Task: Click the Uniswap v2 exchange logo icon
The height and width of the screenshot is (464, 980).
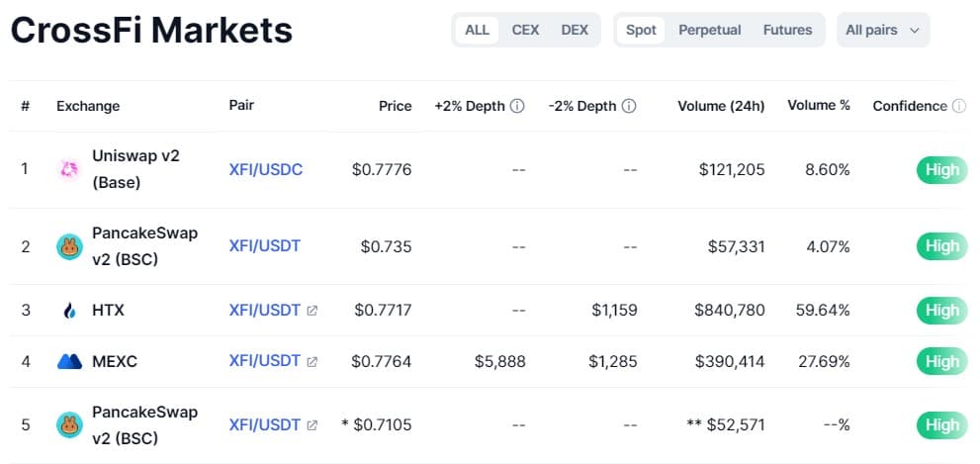Action: (x=69, y=170)
